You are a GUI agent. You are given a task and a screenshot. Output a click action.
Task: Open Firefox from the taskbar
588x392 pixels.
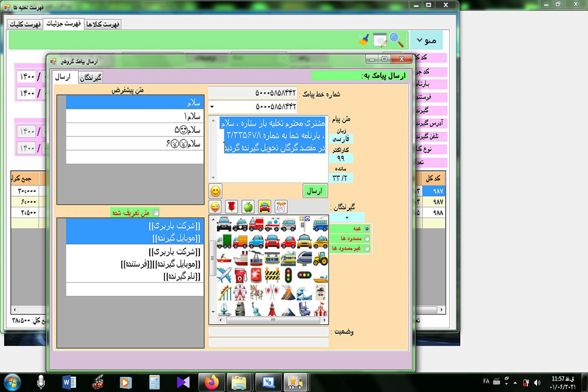click(x=212, y=382)
